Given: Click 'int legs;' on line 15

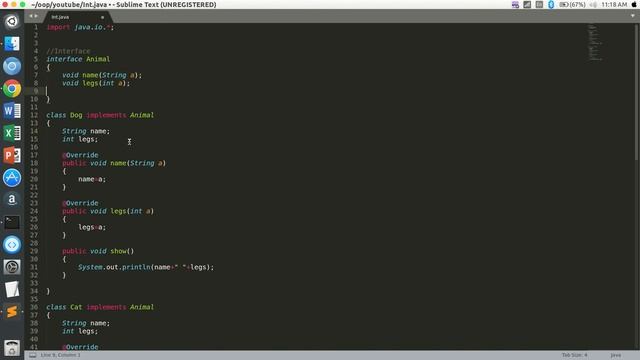Looking at the screenshot, I should [80, 139].
